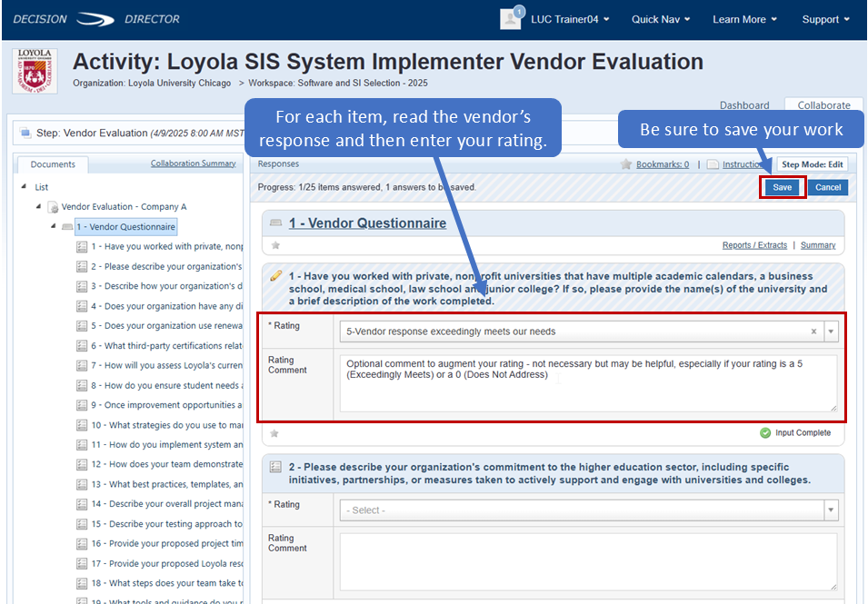Image resolution: width=868 pixels, height=604 pixels.
Task: Click the star under Vendor Questionnaire heading
Action: coord(275,245)
